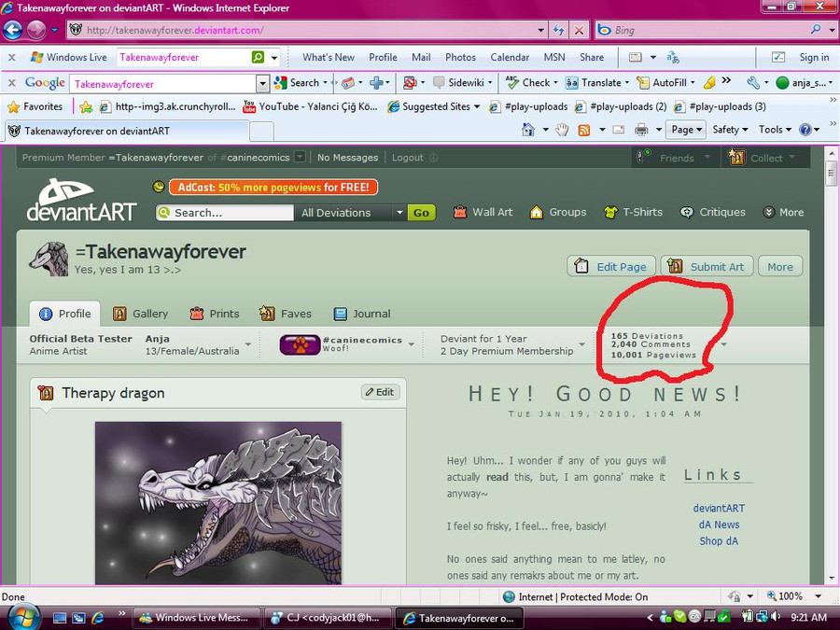Click the Add to Favorites Bar icon
This screenshot has width=840, height=630.
coord(85,106)
